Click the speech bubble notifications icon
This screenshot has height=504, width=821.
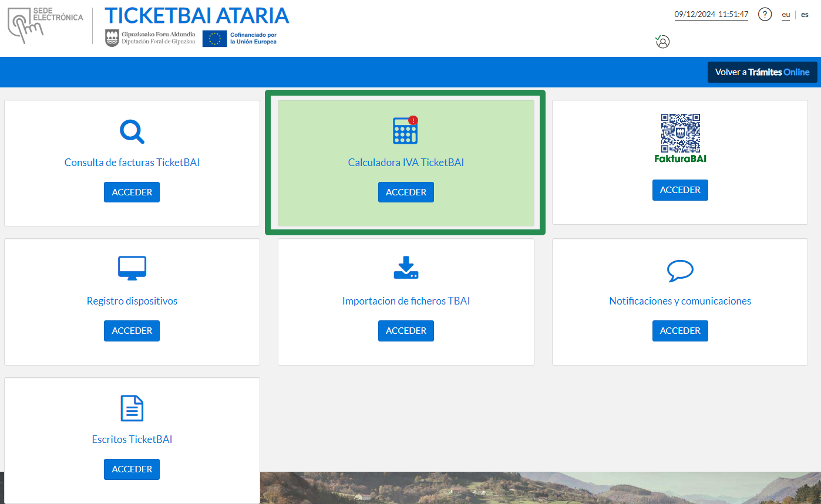(680, 270)
